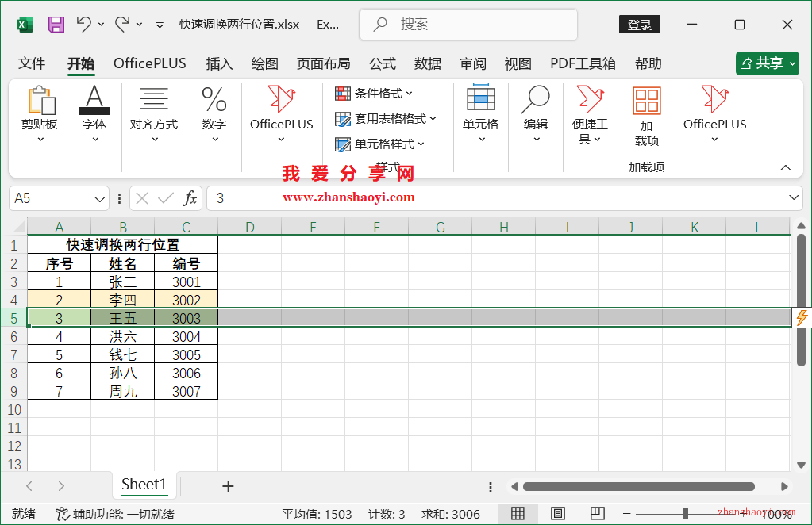Open Customize Quick Access Toolbar dropdown
This screenshot has width=812, height=525.
tap(160, 25)
